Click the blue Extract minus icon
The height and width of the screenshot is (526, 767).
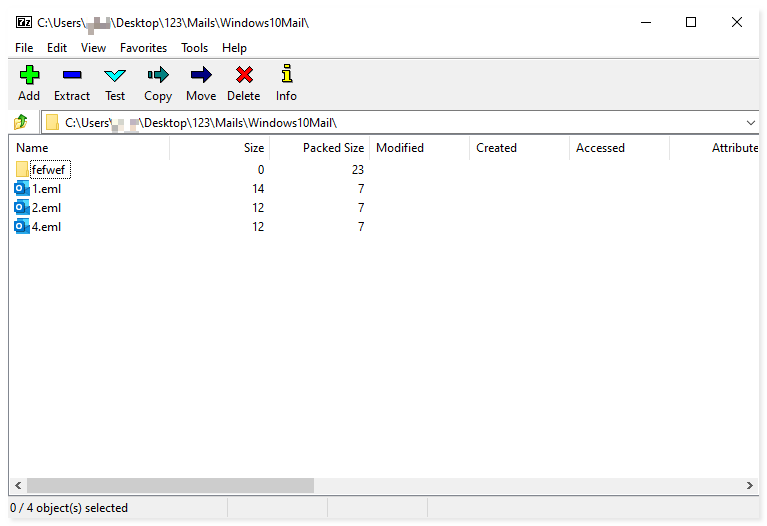pos(72,75)
